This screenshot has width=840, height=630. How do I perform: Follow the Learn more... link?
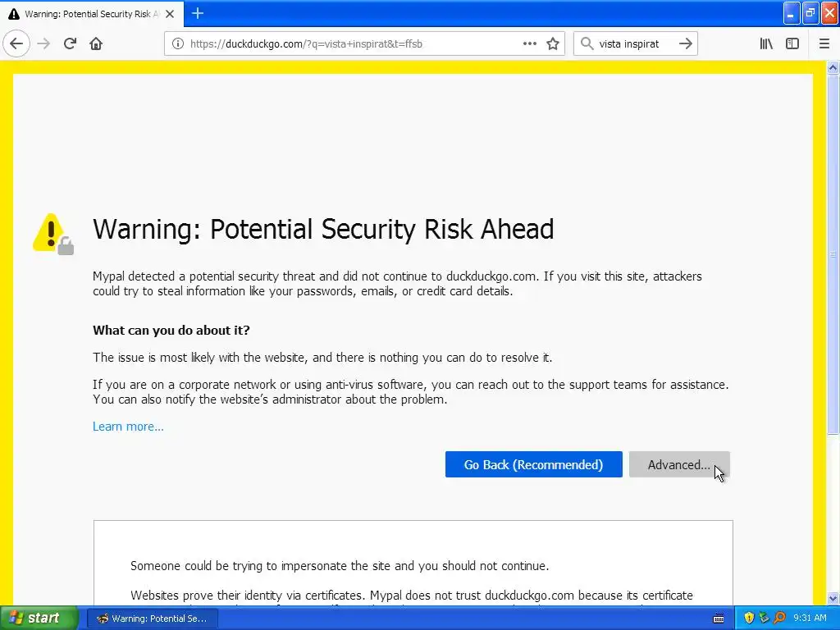128,427
